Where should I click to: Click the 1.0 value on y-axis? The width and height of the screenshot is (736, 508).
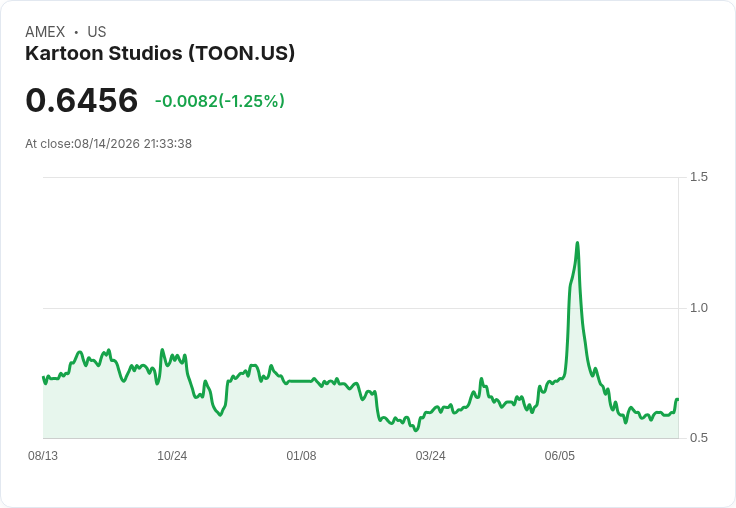tap(698, 308)
